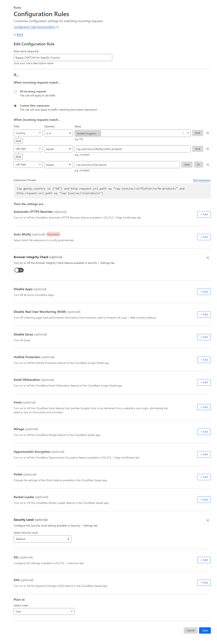
Task: Remove the Country filter row
Action: pos(208,133)
